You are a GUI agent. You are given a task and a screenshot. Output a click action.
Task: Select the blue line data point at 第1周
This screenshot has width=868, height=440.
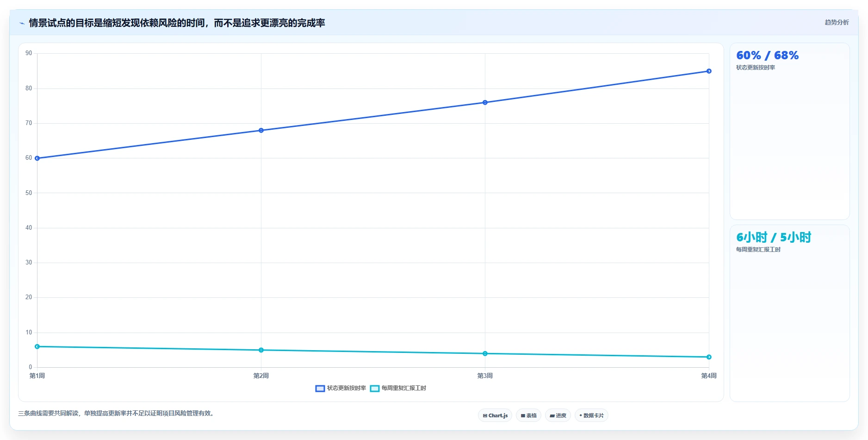pyautogui.click(x=37, y=158)
